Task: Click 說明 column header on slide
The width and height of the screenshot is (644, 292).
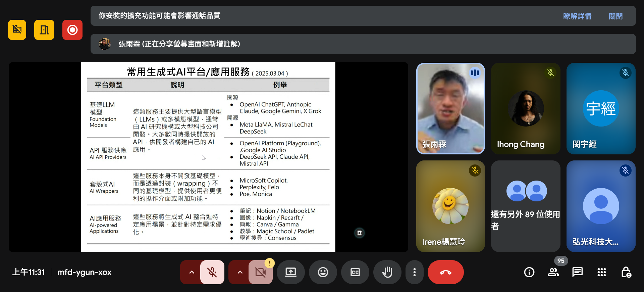Action: tap(177, 85)
